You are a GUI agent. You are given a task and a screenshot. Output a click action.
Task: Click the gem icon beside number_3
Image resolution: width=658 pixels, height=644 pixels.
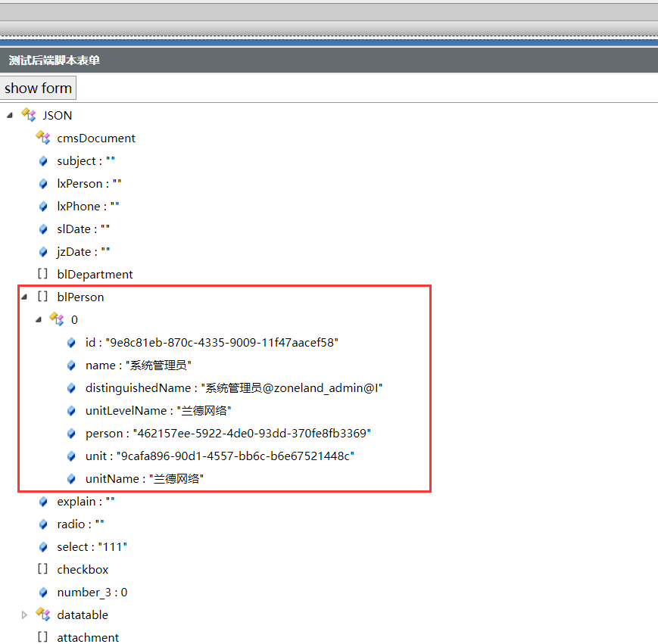click(x=43, y=592)
